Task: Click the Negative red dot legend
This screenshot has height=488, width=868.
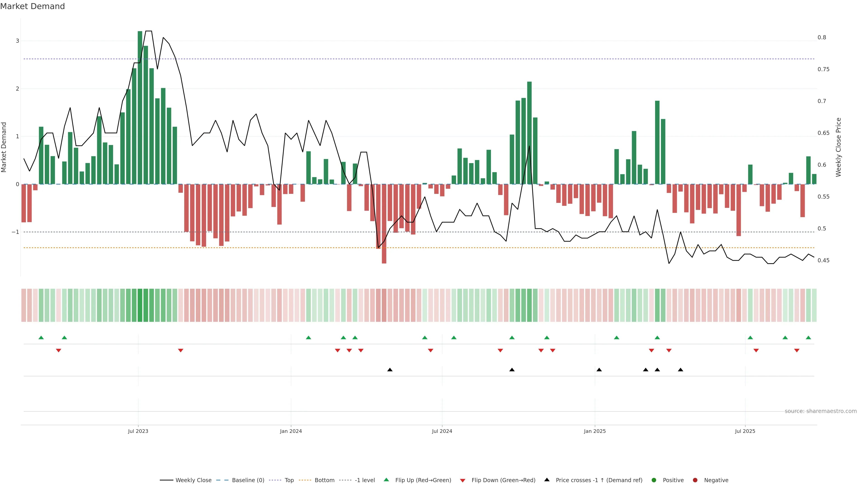Action: [695, 480]
